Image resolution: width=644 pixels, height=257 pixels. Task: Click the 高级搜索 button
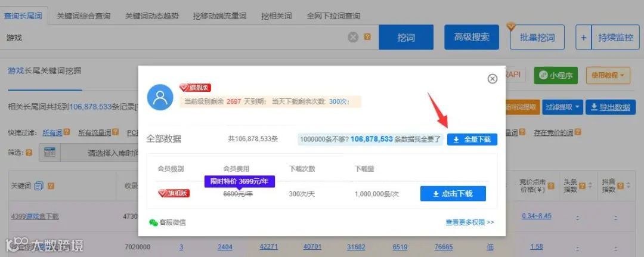pyautogui.click(x=472, y=38)
